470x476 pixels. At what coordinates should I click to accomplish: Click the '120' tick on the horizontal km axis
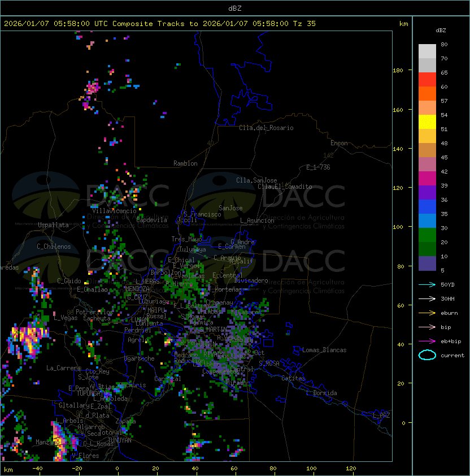click(351, 469)
